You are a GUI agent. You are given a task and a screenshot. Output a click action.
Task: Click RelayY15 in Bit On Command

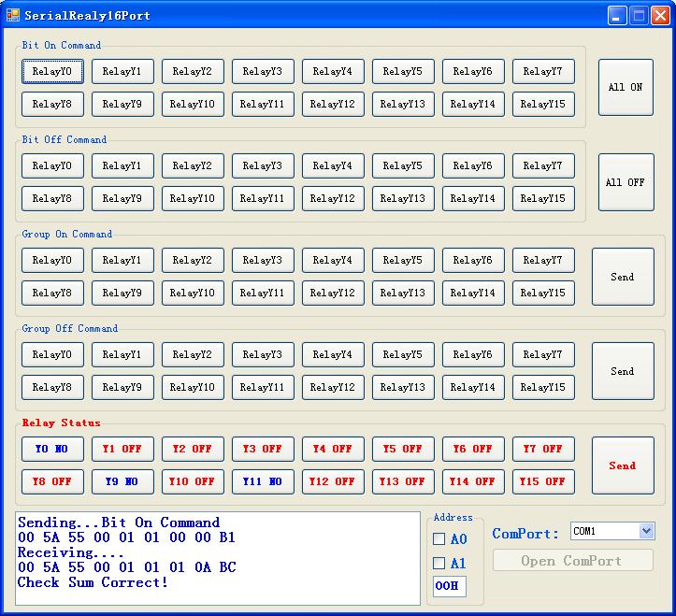pos(543,104)
